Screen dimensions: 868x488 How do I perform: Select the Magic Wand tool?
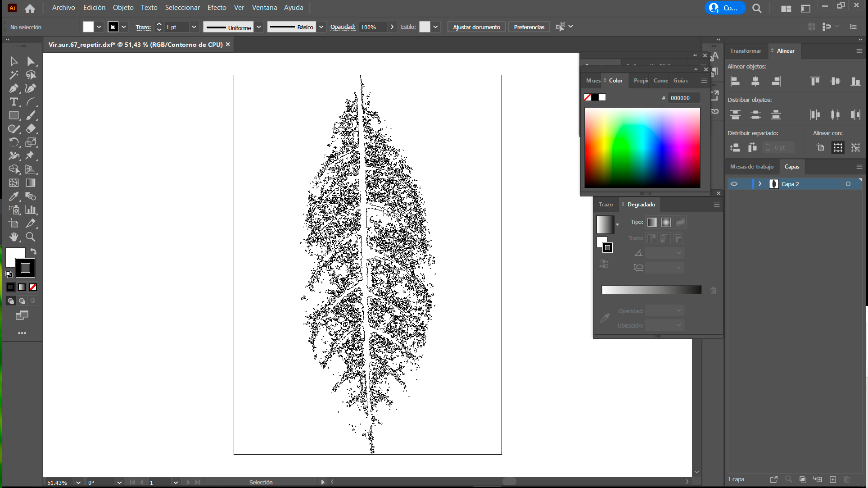coord(14,75)
